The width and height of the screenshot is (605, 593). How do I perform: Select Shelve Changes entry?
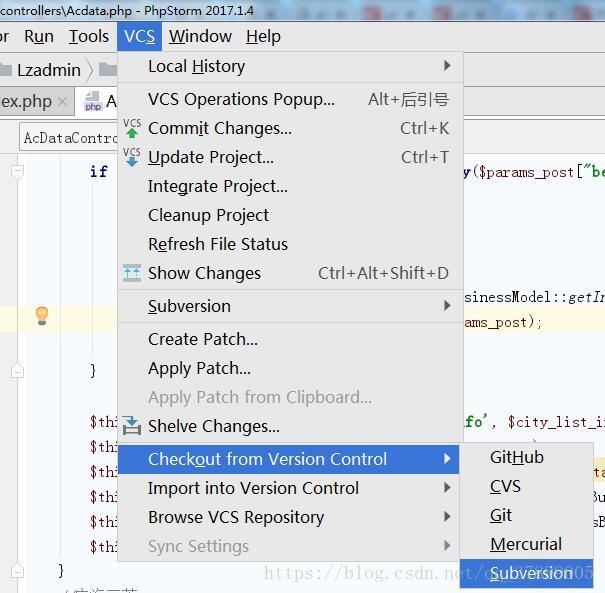(x=290, y=426)
